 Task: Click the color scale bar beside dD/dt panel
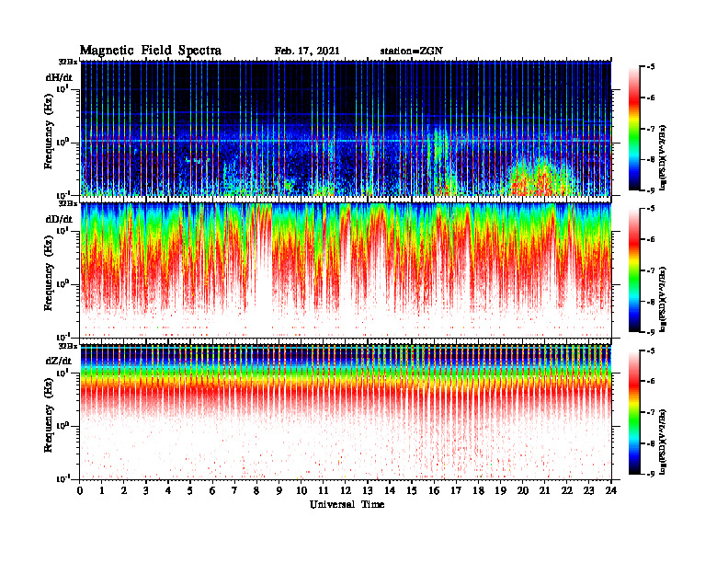click(x=634, y=270)
